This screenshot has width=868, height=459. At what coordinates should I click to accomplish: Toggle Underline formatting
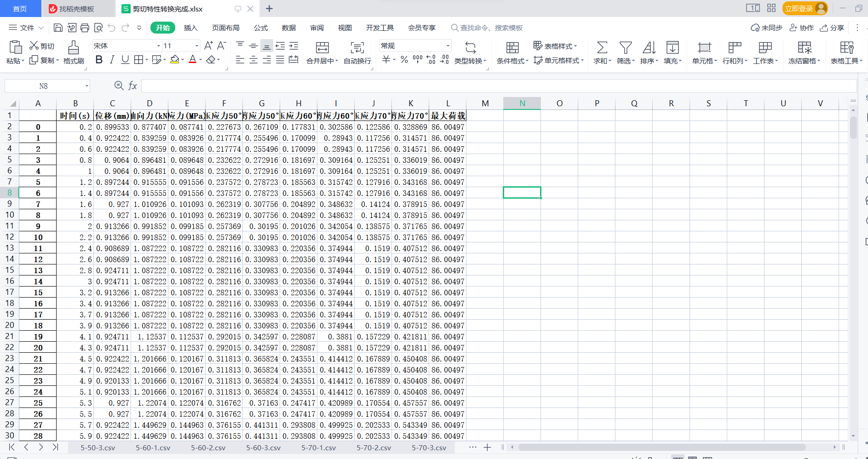point(125,60)
